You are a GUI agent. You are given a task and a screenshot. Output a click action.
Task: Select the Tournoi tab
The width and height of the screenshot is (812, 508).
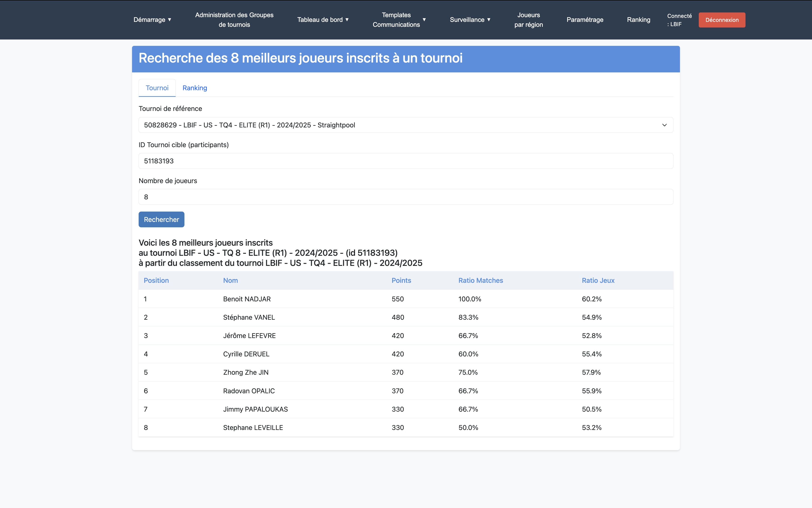(x=157, y=88)
